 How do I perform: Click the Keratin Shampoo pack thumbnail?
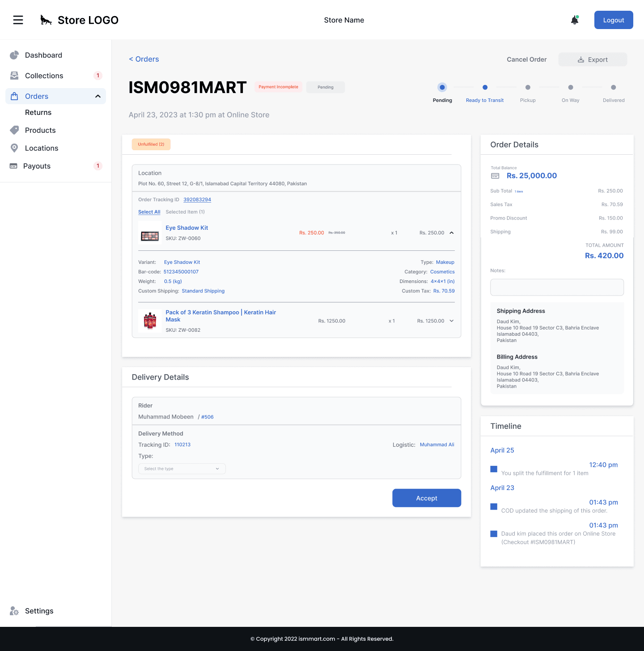pyautogui.click(x=150, y=321)
